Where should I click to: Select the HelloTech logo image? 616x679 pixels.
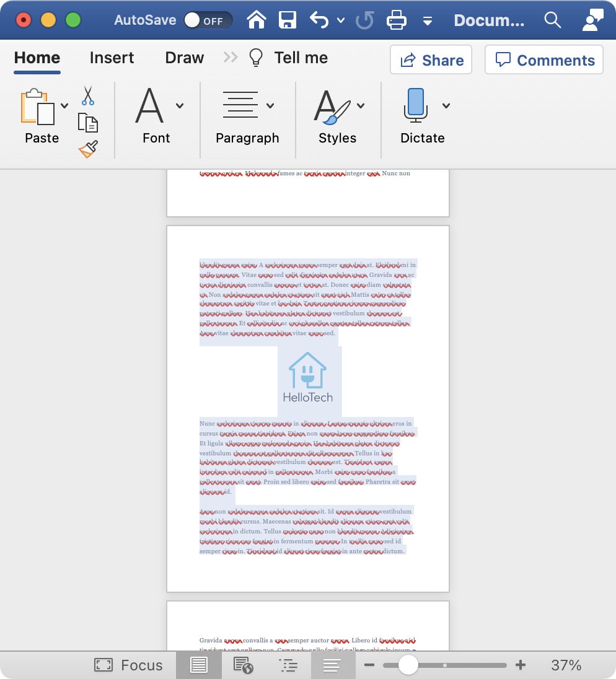point(308,378)
